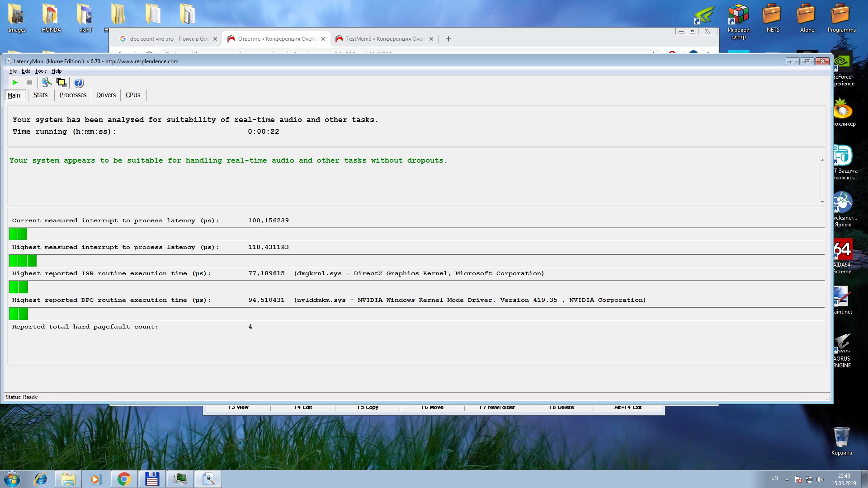
Task: Open the options icon in toolbar
Action: point(47,82)
